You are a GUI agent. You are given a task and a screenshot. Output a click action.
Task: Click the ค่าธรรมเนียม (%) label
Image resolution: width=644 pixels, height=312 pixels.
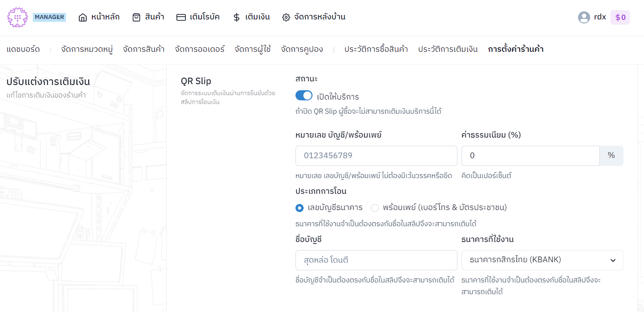491,135
